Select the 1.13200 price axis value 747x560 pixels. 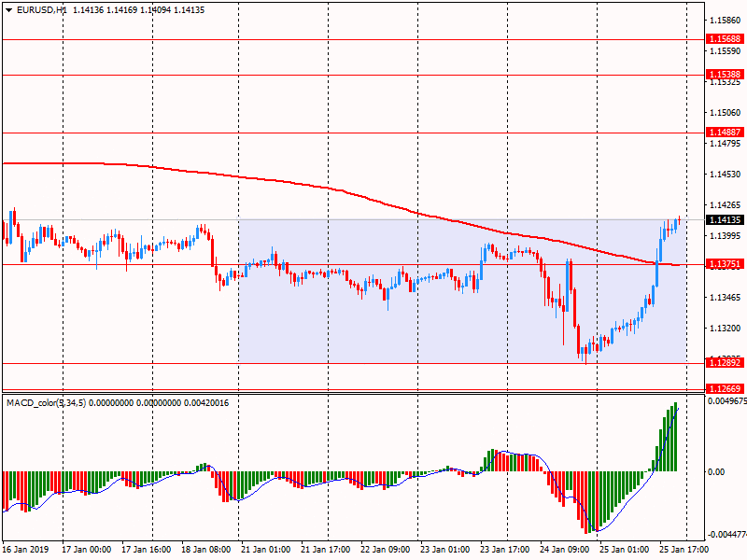click(x=726, y=329)
